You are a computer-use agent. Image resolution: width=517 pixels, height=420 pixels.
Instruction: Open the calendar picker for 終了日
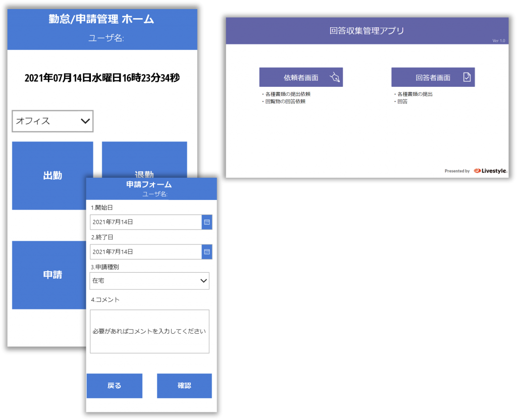[x=206, y=251]
